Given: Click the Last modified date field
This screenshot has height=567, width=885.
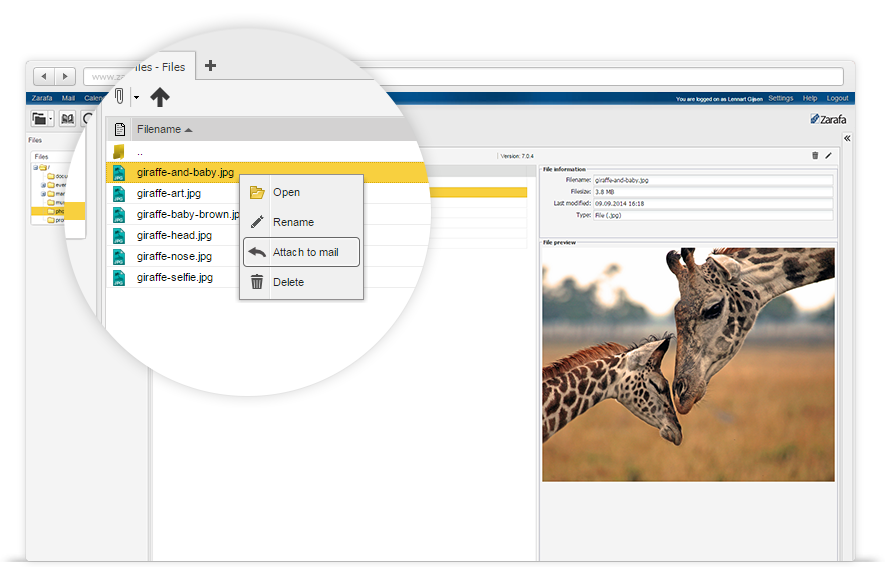Looking at the screenshot, I should click(x=713, y=204).
